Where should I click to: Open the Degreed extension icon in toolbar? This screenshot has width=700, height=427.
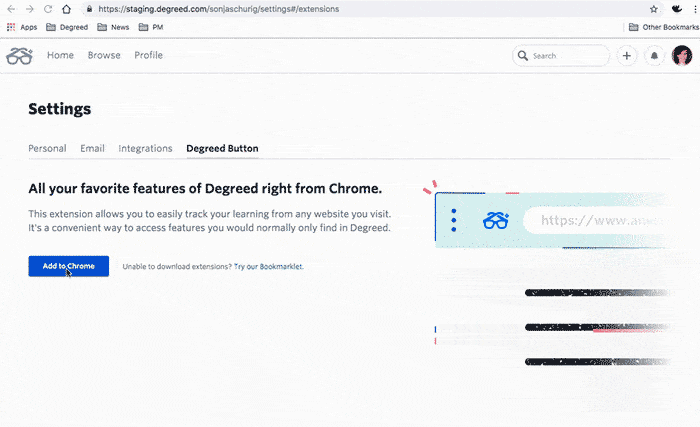point(677,8)
